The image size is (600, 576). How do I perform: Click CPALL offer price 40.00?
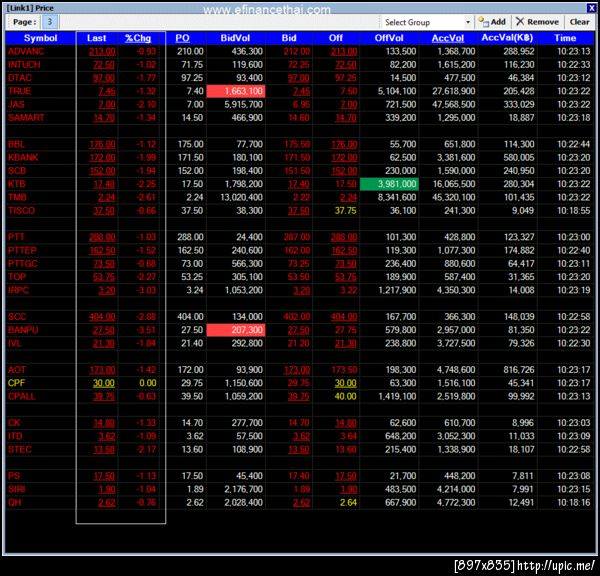pyautogui.click(x=346, y=396)
